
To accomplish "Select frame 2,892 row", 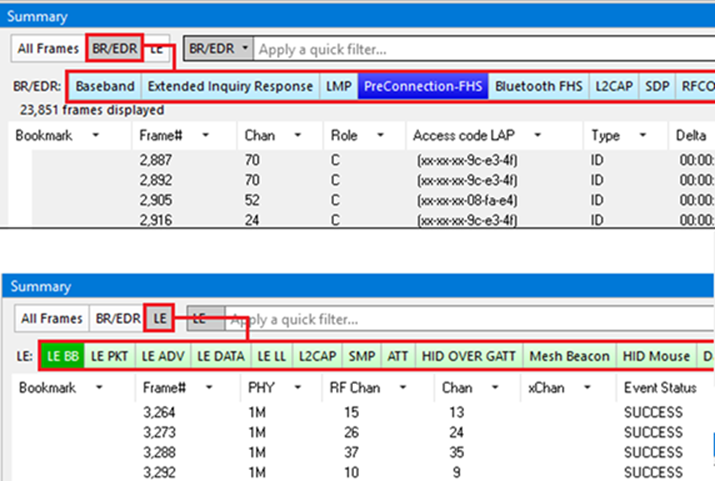I will pyautogui.click(x=373, y=180).
